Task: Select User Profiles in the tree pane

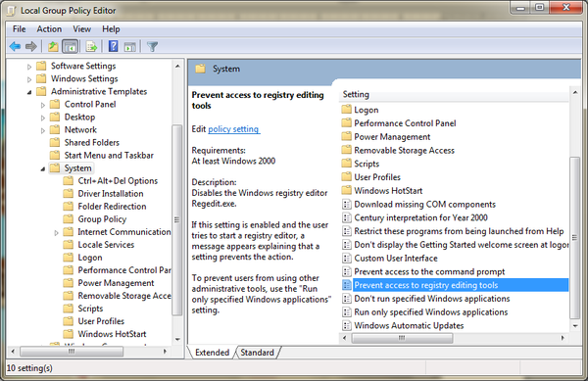Action: coord(101,321)
